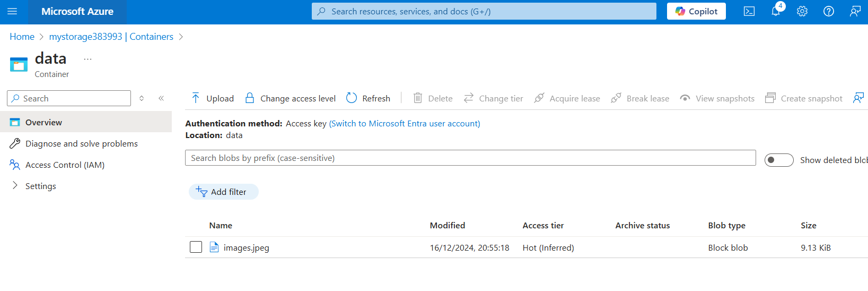The height and width of the screenshot is (291, 868).
Task: Open the more options ellipsis beside data
Action: click(87, 59)
